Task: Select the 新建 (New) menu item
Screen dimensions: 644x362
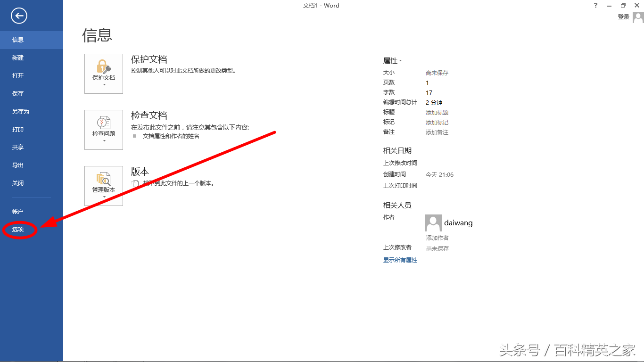Action: click(32, 58)
